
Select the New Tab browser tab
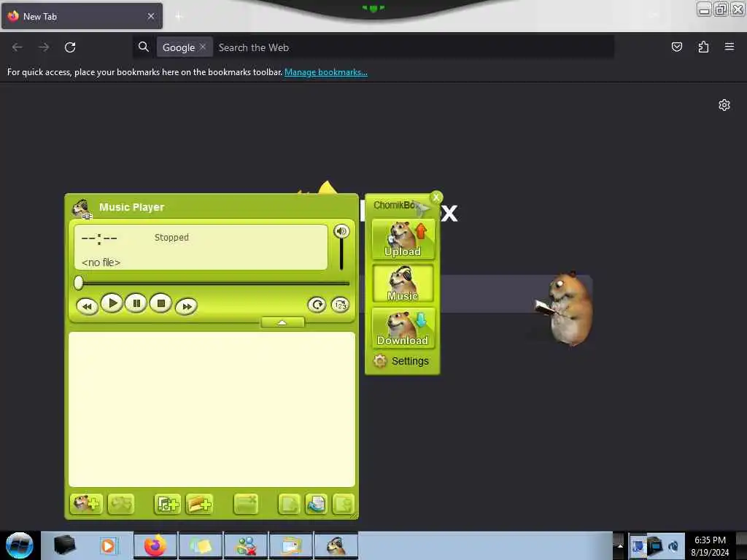click(82, 16)
